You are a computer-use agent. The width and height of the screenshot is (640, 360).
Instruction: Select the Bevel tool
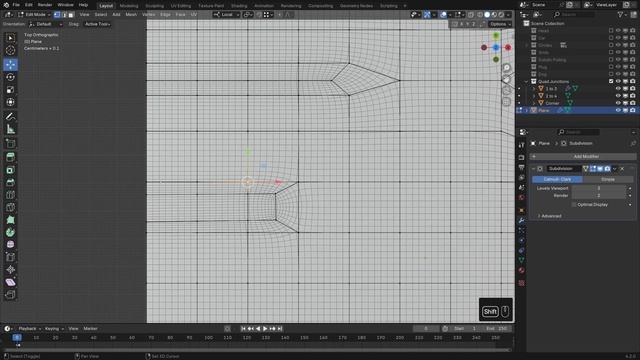[x=10, y=182]
